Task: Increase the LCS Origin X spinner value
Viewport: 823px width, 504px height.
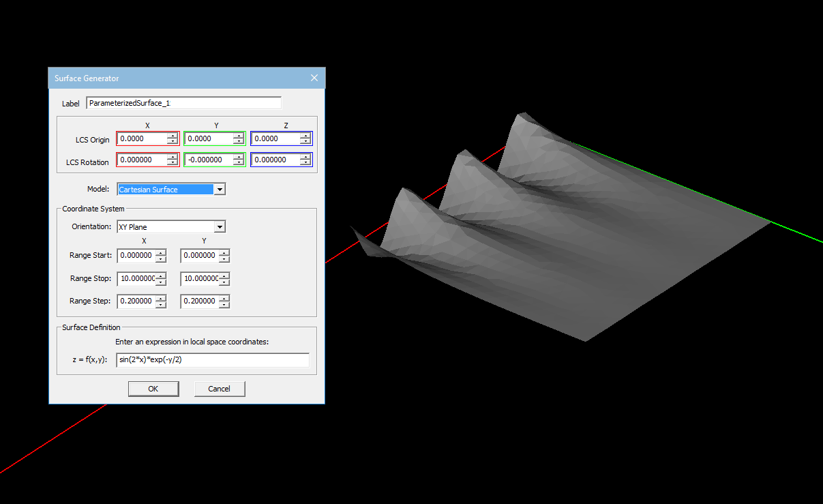Action: (173, 136)
